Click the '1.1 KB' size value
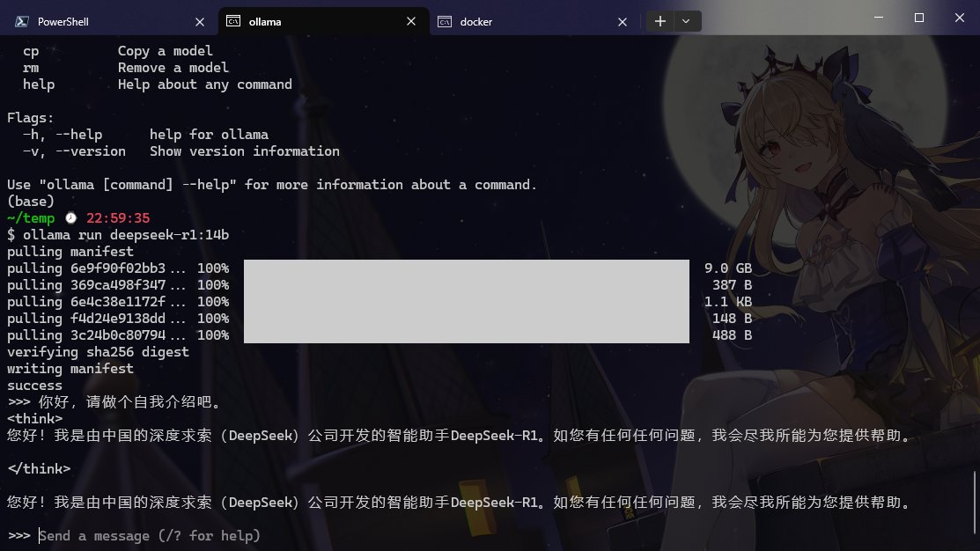The height and width of the screenshot is (551, 980). tap(728, 302)
